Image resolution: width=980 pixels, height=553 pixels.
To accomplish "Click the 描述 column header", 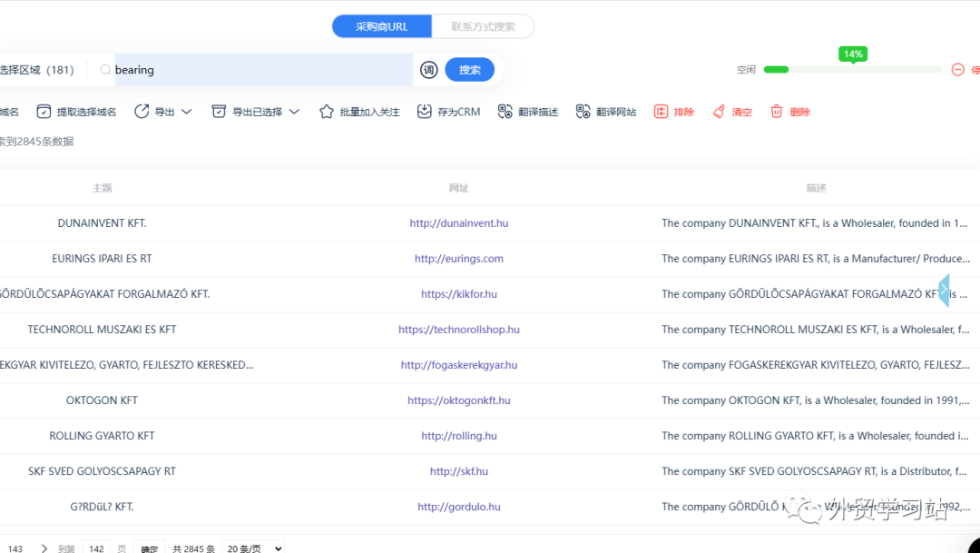I will (x=816, y=188).
